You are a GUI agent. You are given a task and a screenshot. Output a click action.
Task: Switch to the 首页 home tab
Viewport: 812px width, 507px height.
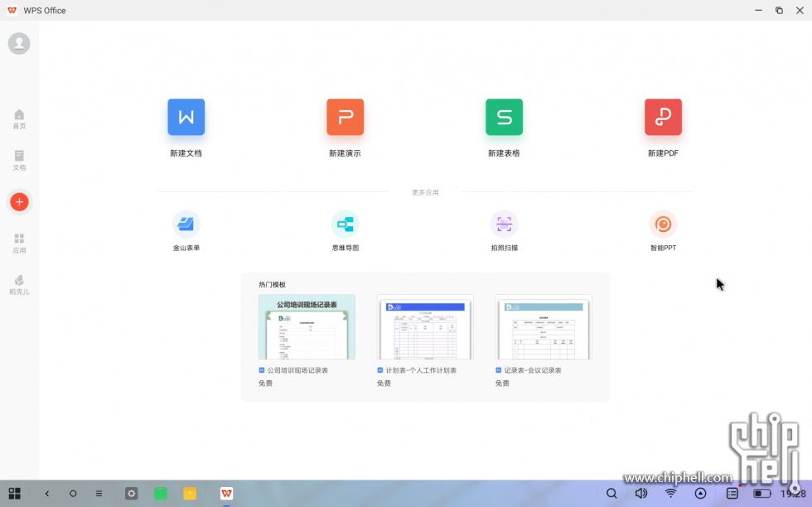pyautogui.click(x=19, y=119)
